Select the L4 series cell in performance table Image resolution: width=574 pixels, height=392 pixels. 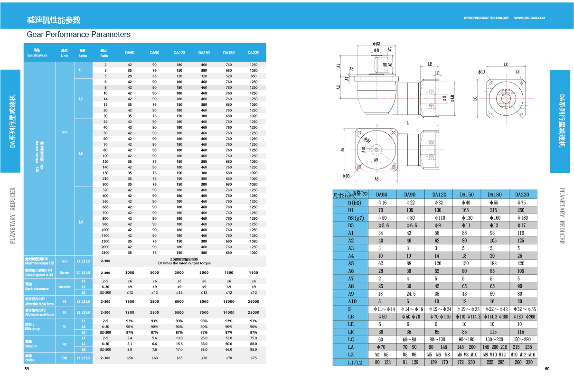coord(81,222)
